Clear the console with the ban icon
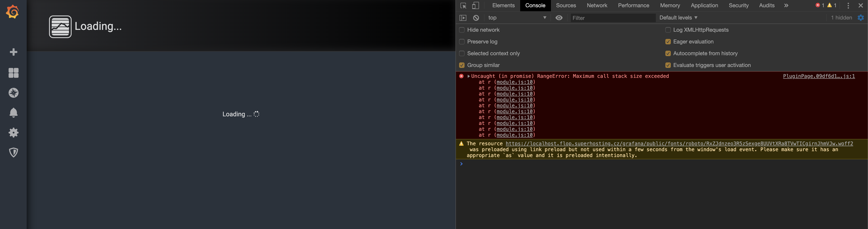 pos(476,18)
